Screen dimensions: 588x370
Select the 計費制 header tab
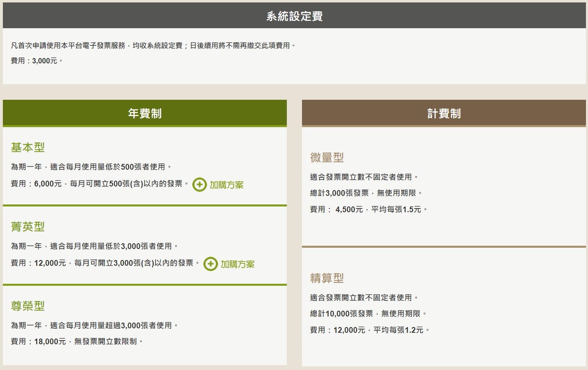[444, 113]
